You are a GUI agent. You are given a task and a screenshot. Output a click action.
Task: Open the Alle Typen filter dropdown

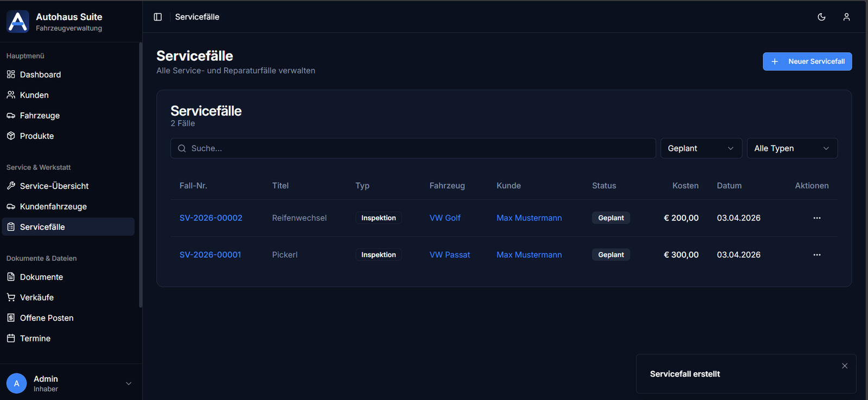[792, 148]
